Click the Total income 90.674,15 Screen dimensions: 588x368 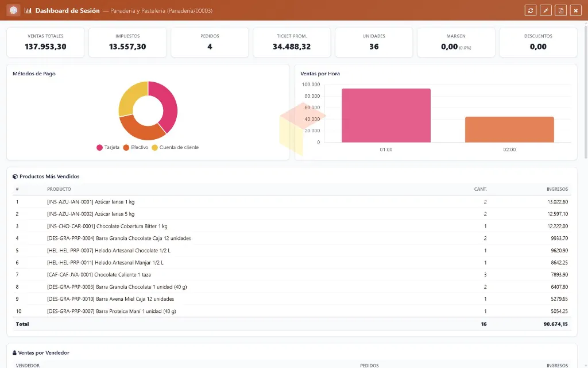pyautogui.click(x=556, y=324)
